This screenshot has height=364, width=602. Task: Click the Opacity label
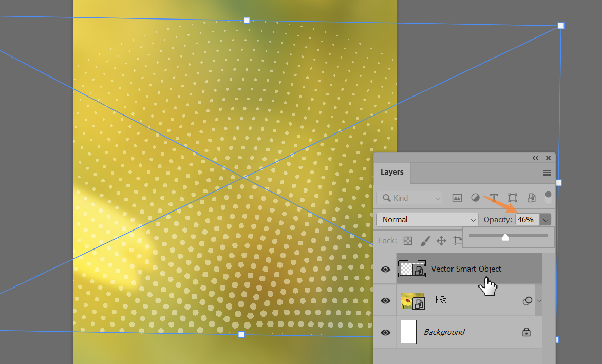[x=498, y=220]
